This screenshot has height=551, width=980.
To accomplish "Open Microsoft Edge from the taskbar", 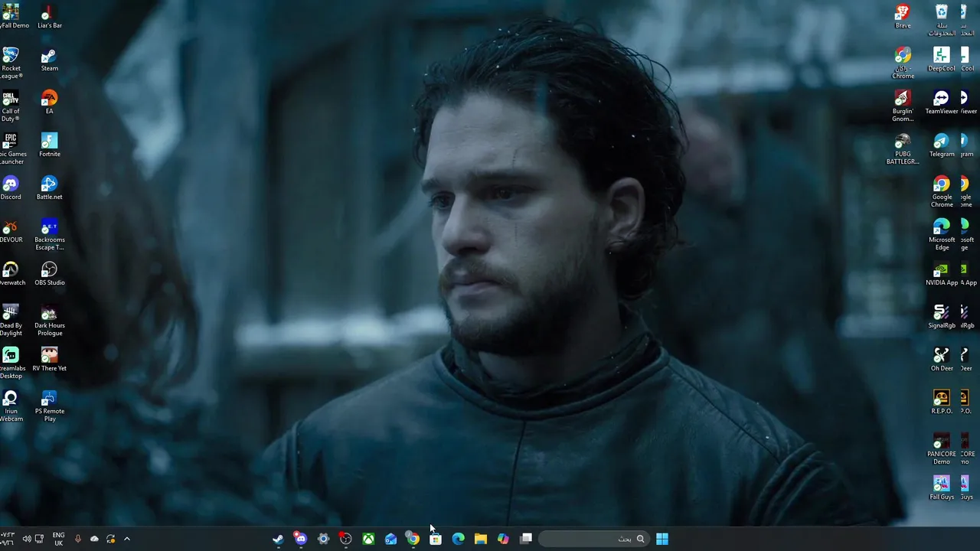I will tap(458, 539).
